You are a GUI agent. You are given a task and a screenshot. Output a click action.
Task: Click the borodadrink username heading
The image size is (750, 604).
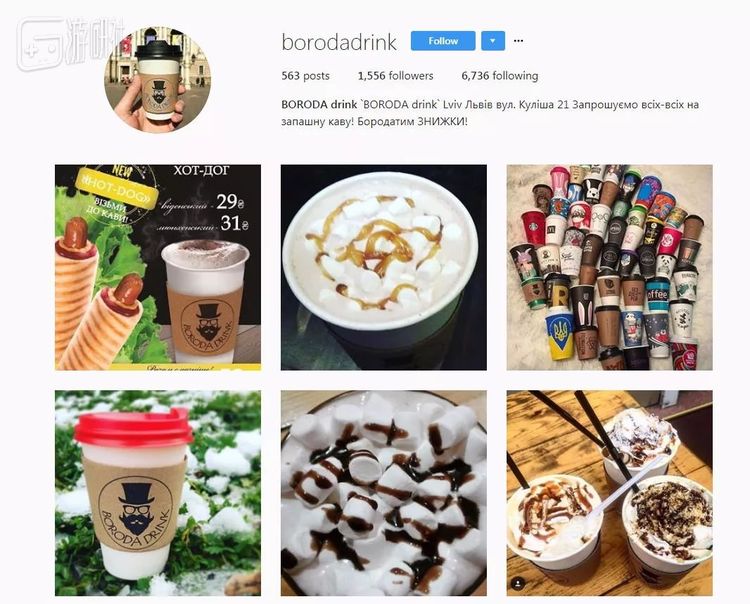point(339,42)
